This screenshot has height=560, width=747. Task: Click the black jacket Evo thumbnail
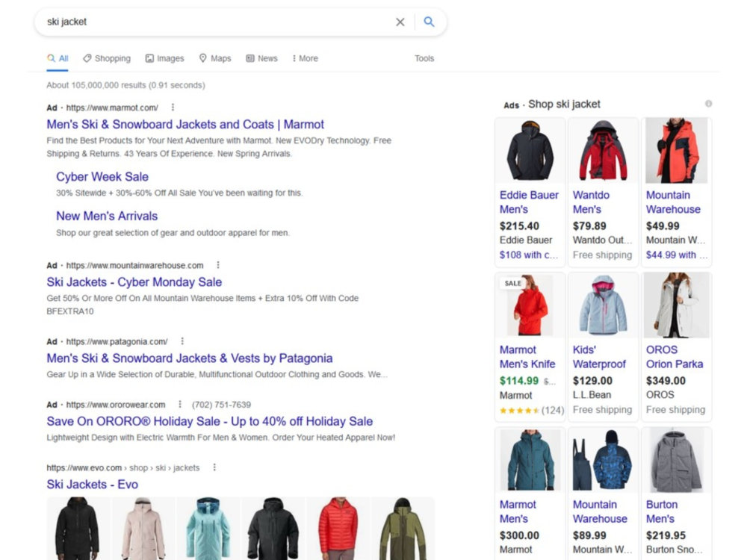[x=77, y=528]
